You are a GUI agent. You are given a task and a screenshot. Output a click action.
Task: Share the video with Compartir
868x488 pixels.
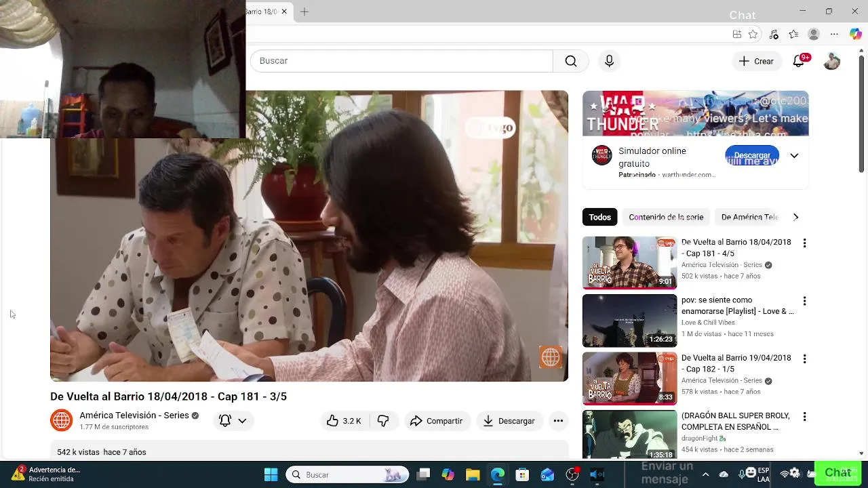(x=436, y=421)
